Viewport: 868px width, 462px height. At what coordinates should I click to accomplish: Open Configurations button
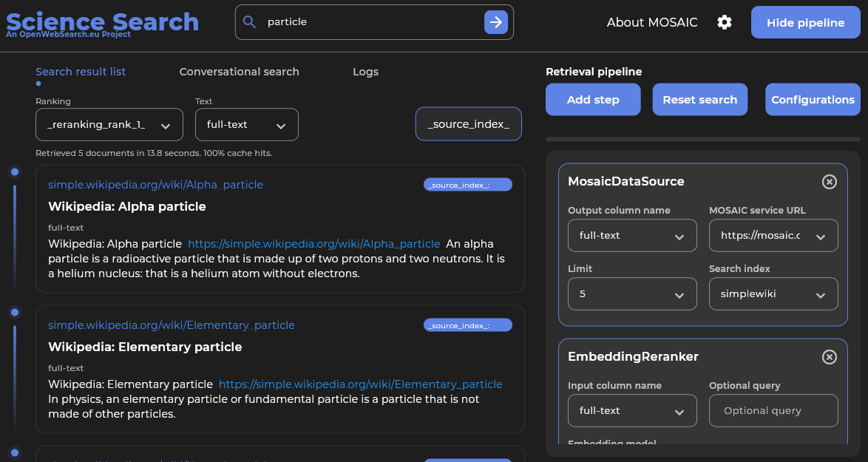coord(813,100)
